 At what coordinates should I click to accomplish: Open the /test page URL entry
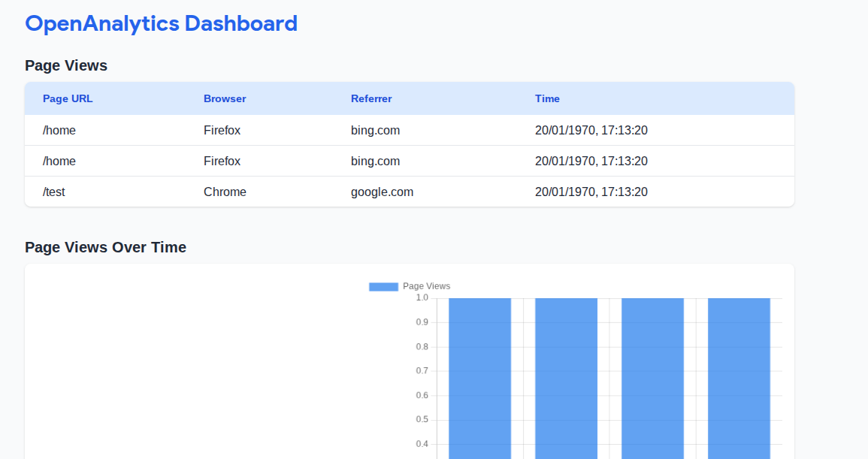coord(54,192)
